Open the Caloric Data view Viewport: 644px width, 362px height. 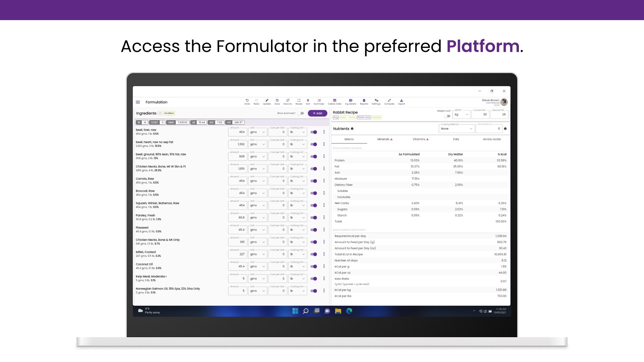pos(334,102)
